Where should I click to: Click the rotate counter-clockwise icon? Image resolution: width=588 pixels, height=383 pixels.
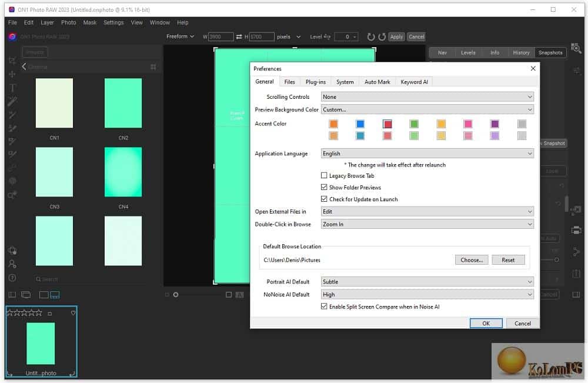pyautogui.click(x=371, y=36)
